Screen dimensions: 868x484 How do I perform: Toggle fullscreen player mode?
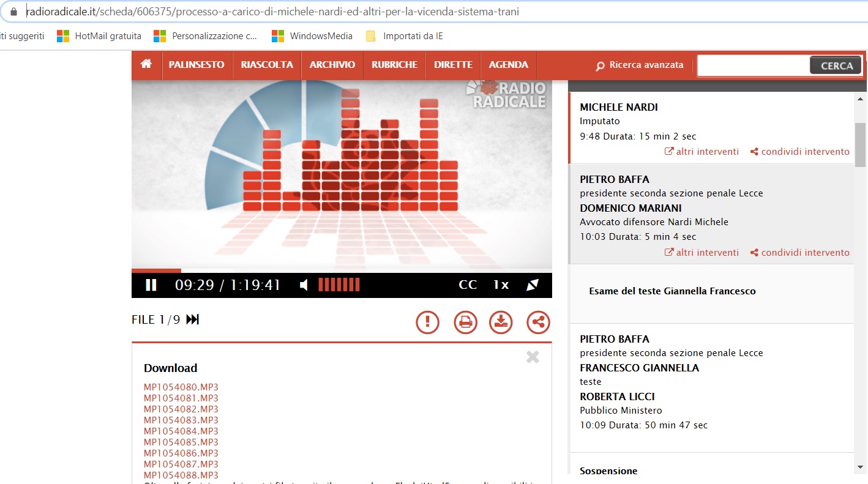click(533, 285)
